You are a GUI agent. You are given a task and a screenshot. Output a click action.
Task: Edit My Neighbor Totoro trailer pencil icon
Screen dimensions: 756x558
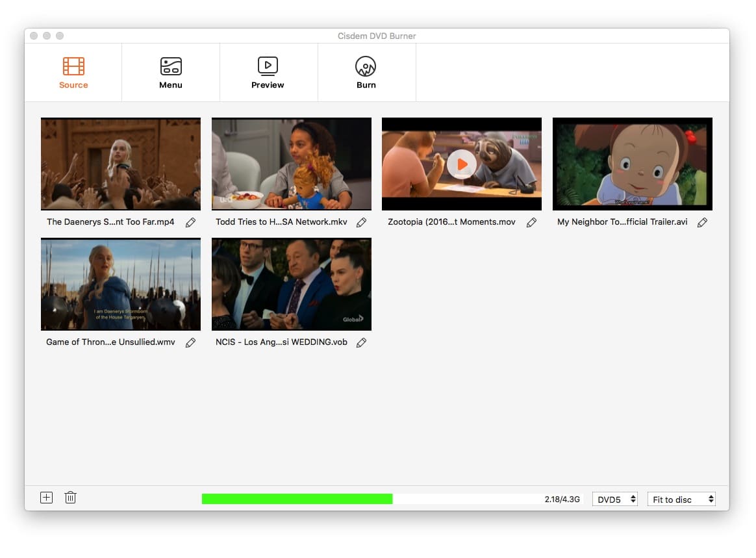(x=702, y=222)
